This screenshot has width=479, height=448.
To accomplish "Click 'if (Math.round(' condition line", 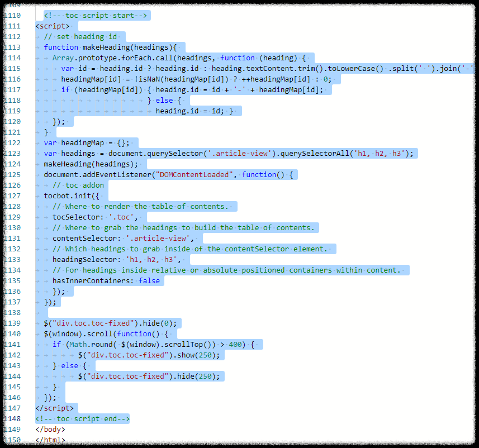I will (x=153, y=345).
